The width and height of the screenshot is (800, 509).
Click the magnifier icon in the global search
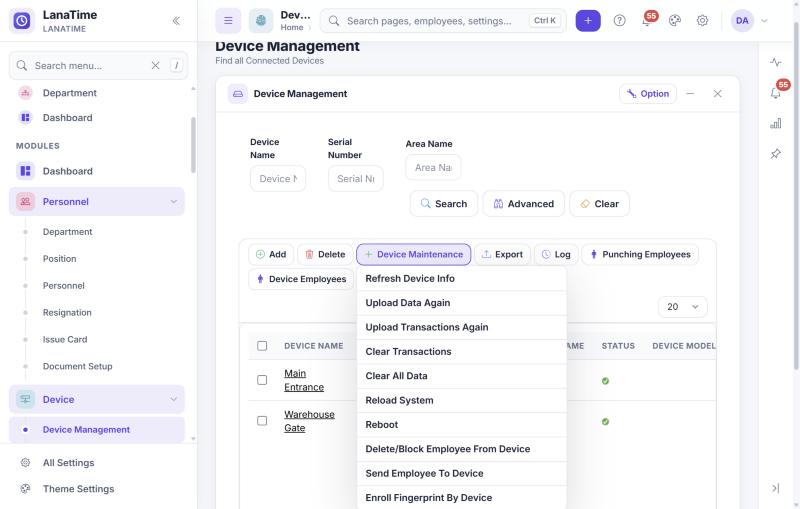(x=334, y=20)
